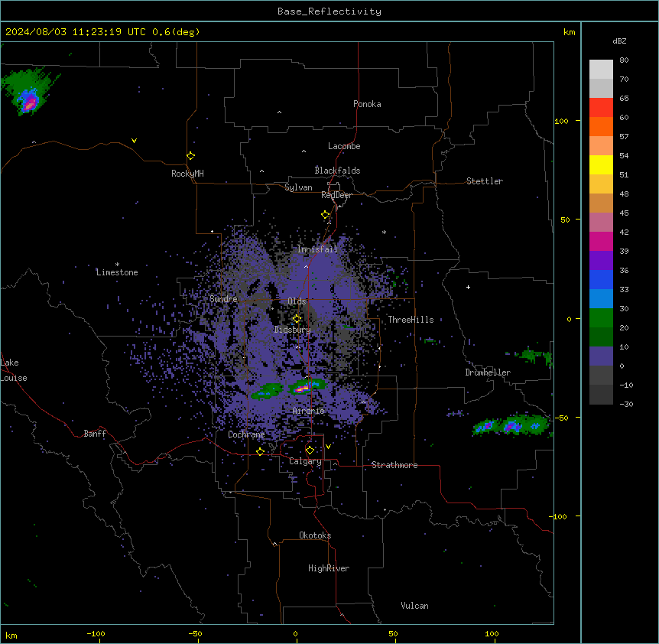This screenshot has width=659, height=644.
Task: Click the Sundre label
Action: point(223,299)
